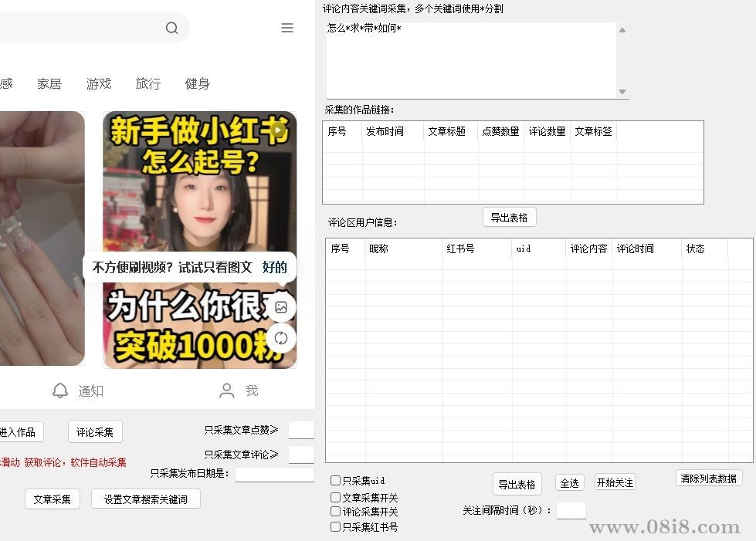The image size is (756, 541).
Task: Open notifications via the 通知 bell icon
Action: (61, 391)
